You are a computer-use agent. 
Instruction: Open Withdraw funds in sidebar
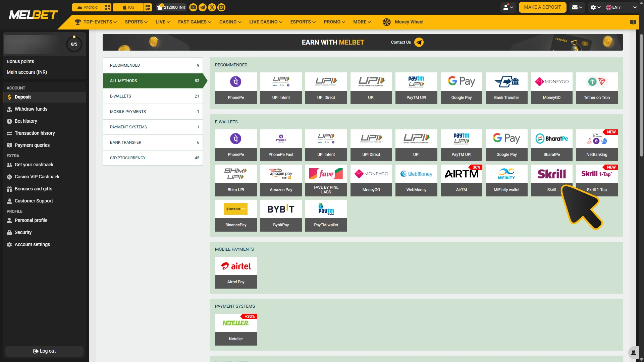44,109
